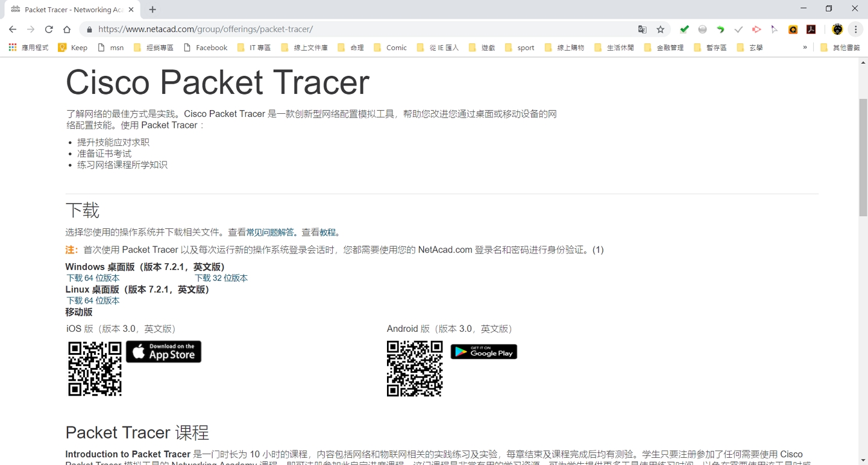
Task: Open the Facebook bookmark
Action: pos(205,48)
